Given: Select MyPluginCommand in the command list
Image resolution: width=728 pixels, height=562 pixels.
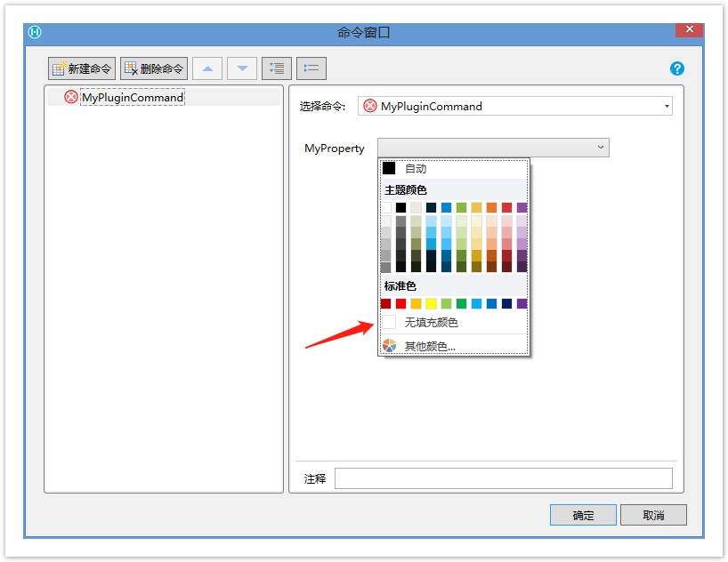Looking at the screenshot, I should (132, 97).
